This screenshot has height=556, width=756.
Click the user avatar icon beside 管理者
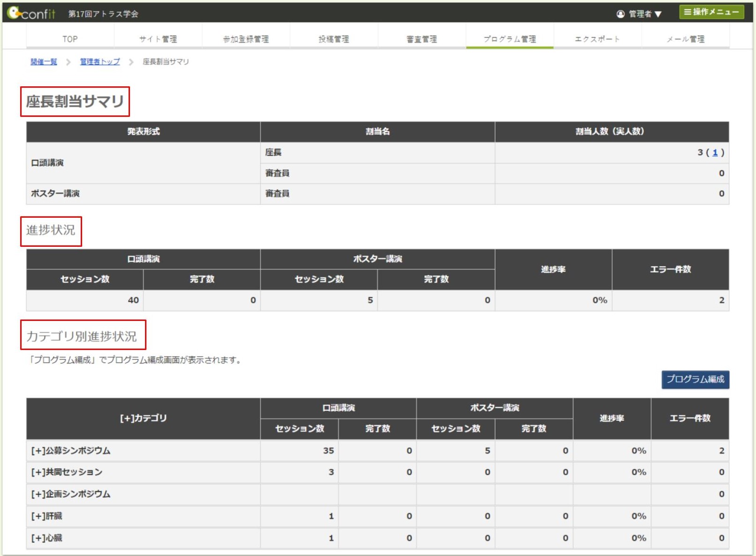click(620, 14)
